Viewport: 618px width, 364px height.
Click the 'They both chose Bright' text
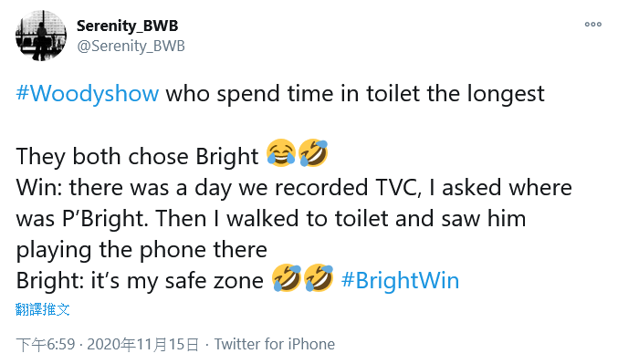click(137, 156)
